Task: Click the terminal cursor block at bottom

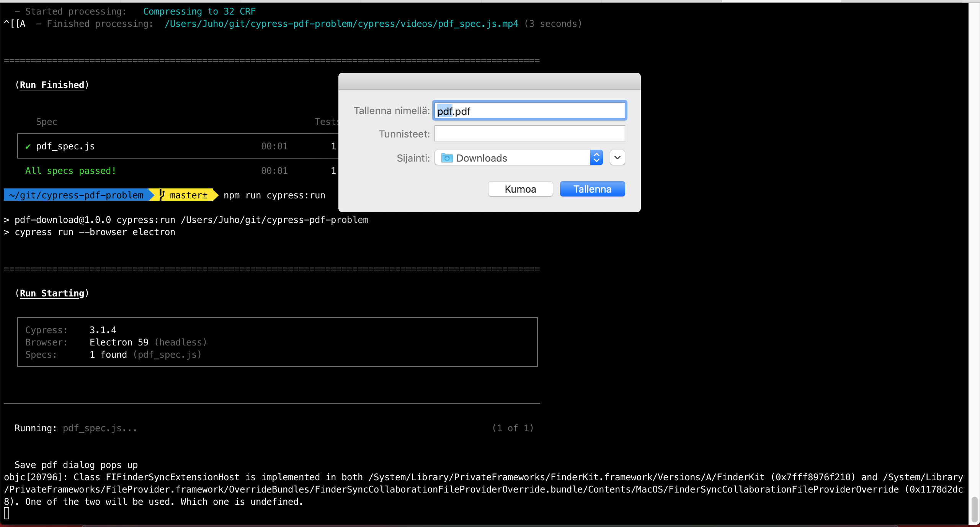Action: pyautogui.click(x=7, y=513)
